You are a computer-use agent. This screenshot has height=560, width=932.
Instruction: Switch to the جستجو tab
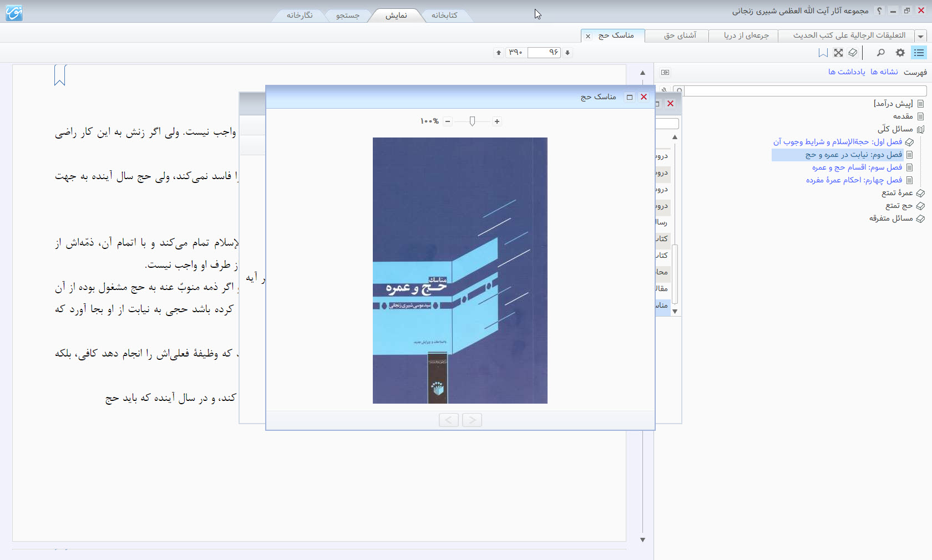[x=348, y=16]
